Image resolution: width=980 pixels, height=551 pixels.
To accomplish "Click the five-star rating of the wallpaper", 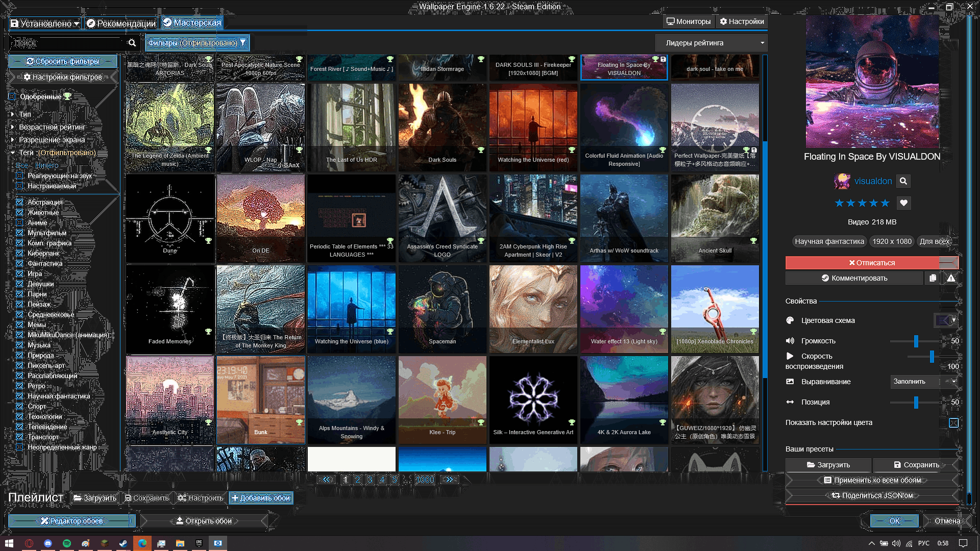I will (x=862, y=203).
